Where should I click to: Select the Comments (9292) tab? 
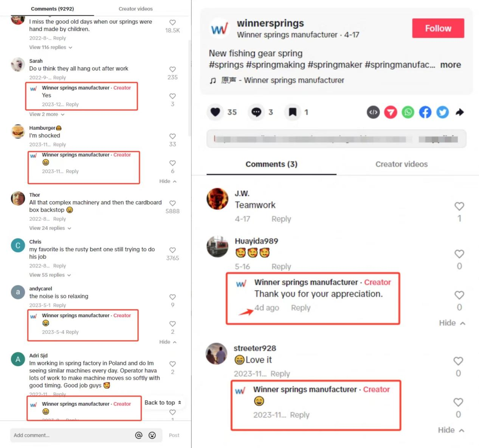[53, 9]
